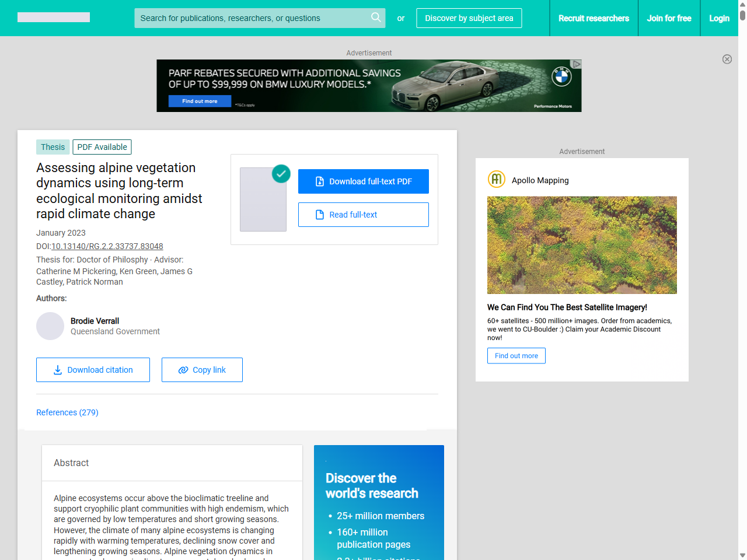
Task: Expand the References (279) section
Action: pos(67,412)
